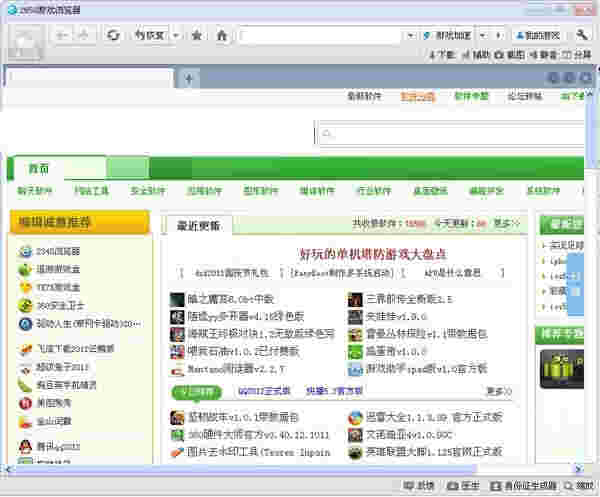
Task: Open the 金山词霸 sidebar entry
Action: pyautogui.click(x=54, y=422)
